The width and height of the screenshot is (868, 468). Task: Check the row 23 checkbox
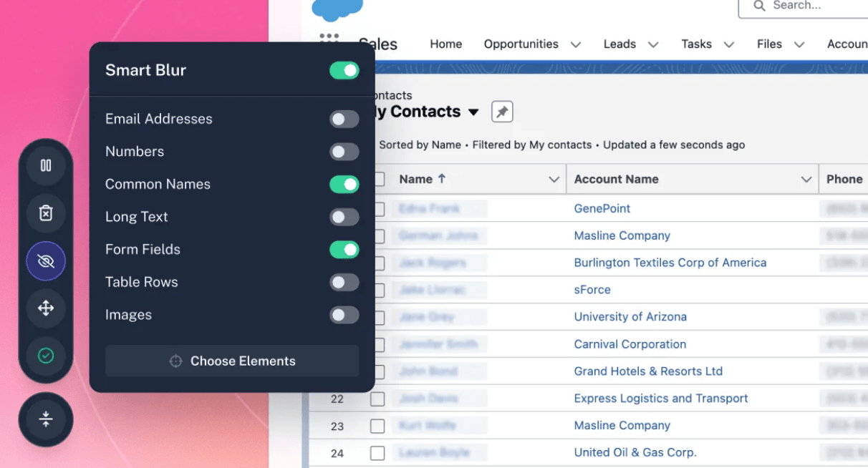click(377, 426)
